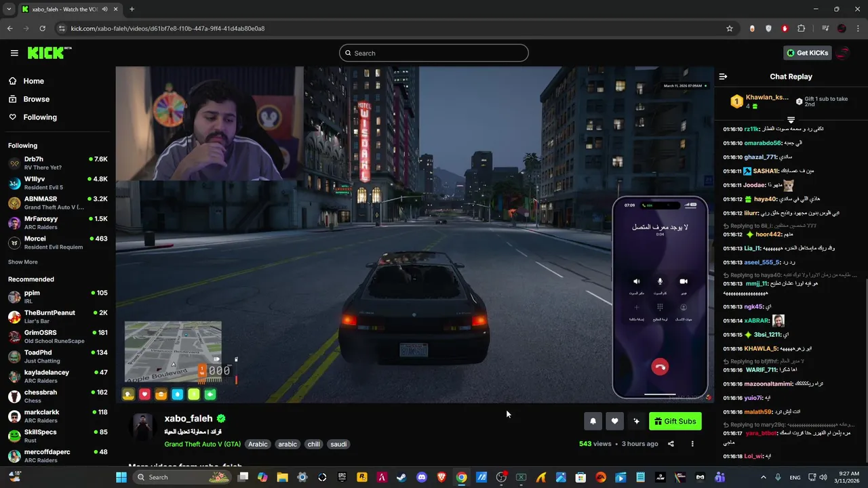
Task: Open the browser Extensions puzzle icon
Action: 802,28
